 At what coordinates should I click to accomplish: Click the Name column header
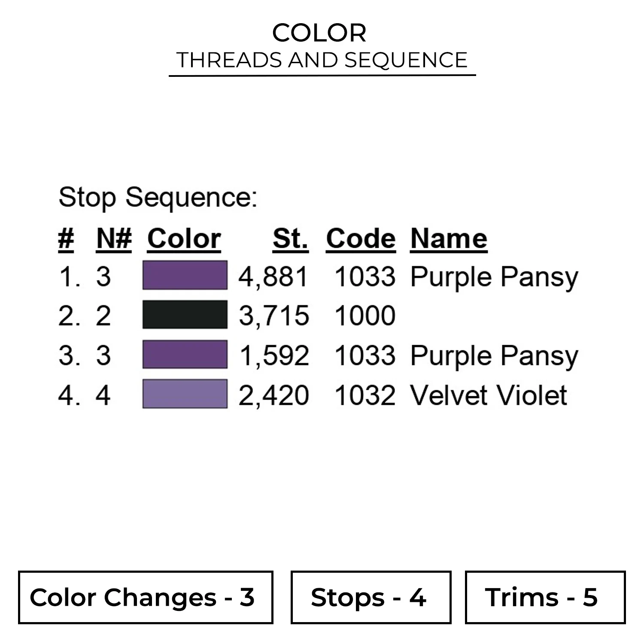449,238
